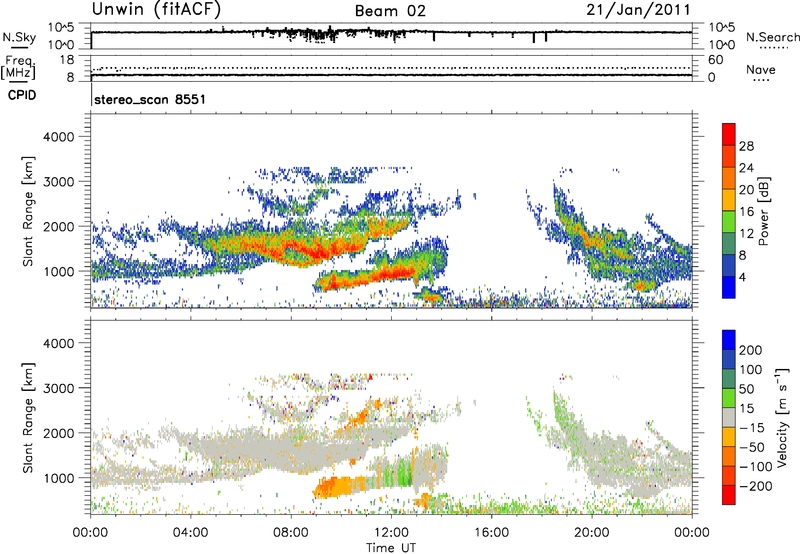Pick the grey segment of velocity colorbar

click(x=729, y=417)
